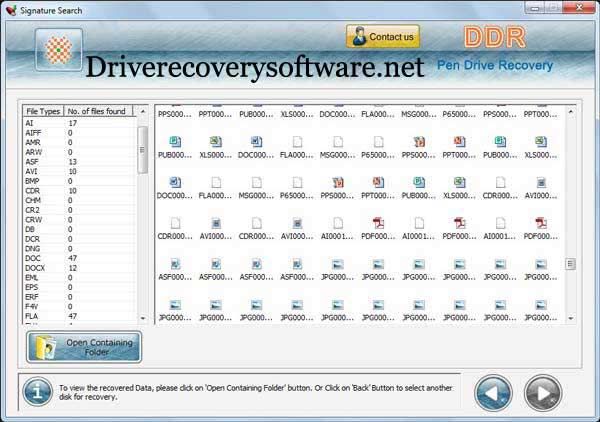Select the DOC row showing 47 files
The width and height of the screenshot is (600, 422).
point(79,258)
